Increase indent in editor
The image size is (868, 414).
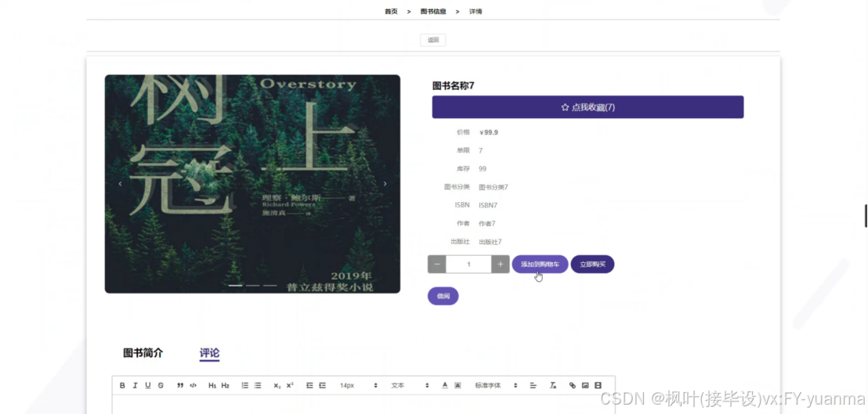pyautogui.click(x=322, y=385)
